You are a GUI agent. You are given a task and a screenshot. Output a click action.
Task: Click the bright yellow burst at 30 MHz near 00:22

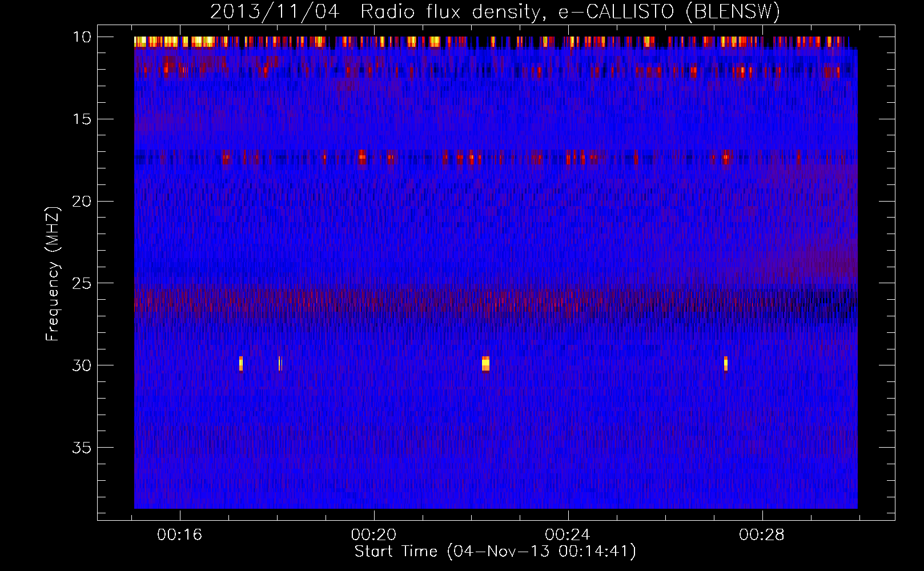coord(485,364)
